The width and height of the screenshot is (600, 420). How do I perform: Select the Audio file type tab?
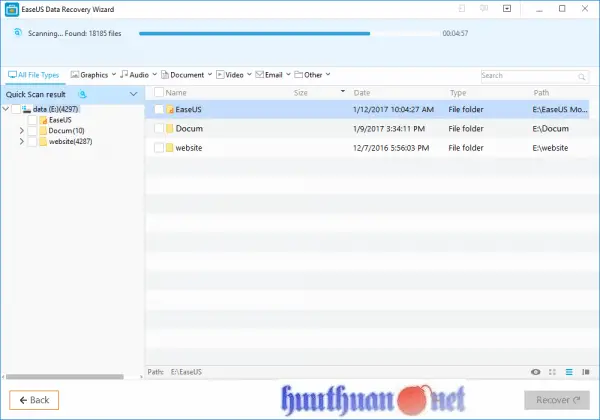(x=134, y=75)
